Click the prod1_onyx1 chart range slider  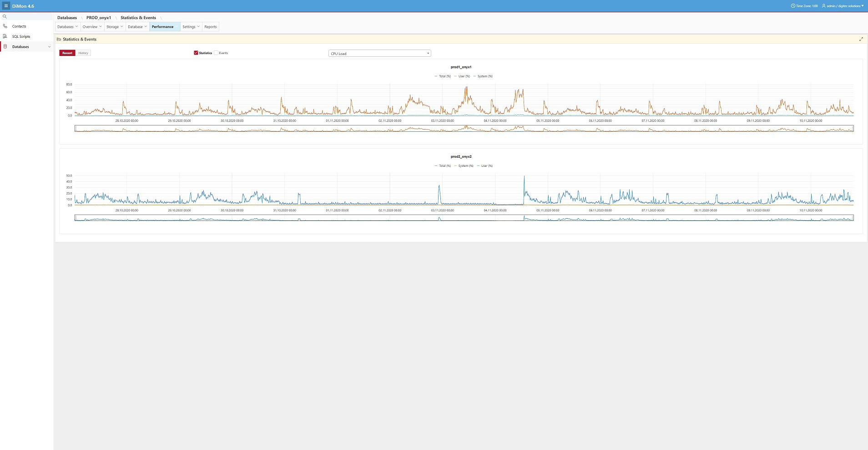[464, 129]
